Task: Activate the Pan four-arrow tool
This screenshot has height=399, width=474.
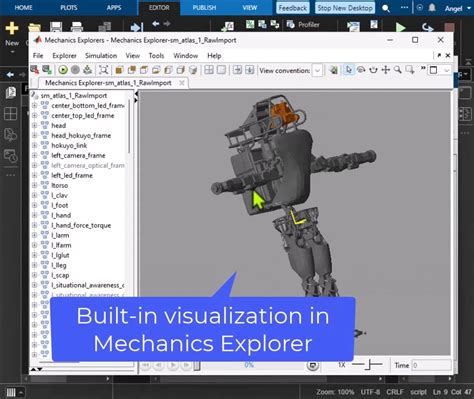Action: [x=386, y=70]
